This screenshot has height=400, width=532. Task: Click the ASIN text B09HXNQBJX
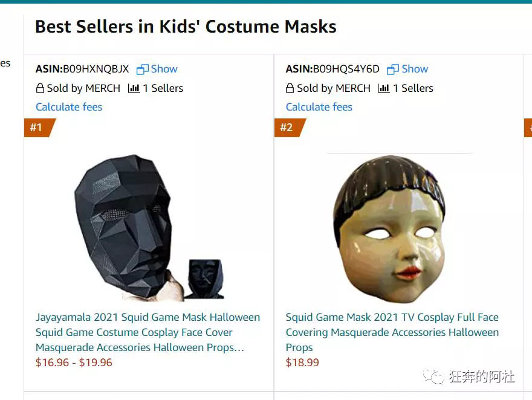point(96,69)
